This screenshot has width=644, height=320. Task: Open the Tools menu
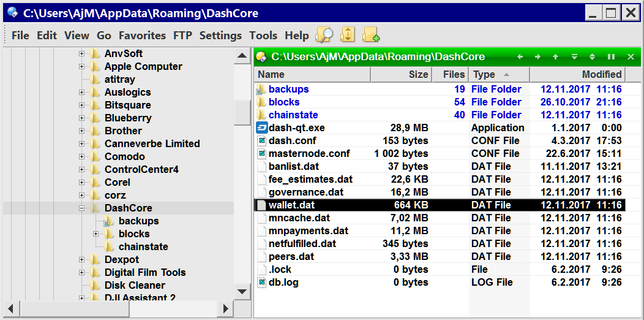263,36
